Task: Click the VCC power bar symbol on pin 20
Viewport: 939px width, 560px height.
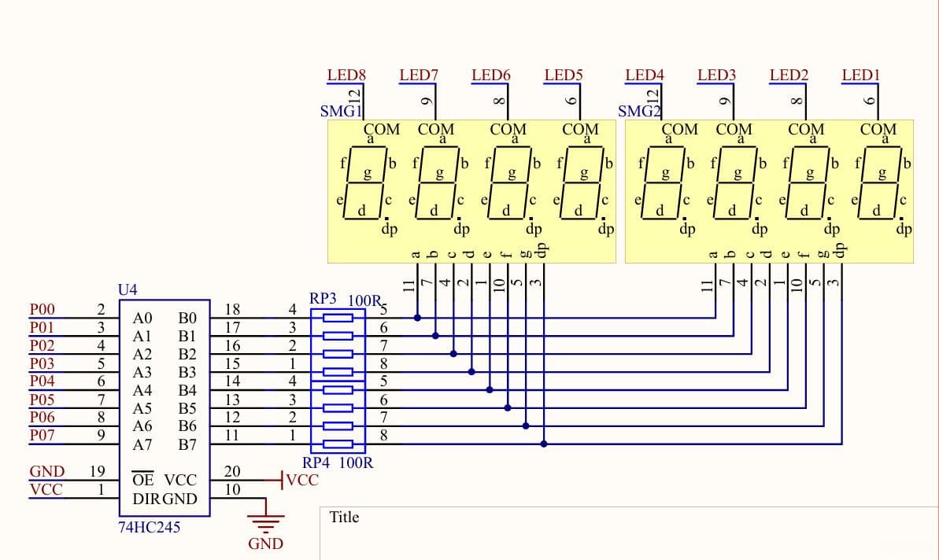Action: 282,480
